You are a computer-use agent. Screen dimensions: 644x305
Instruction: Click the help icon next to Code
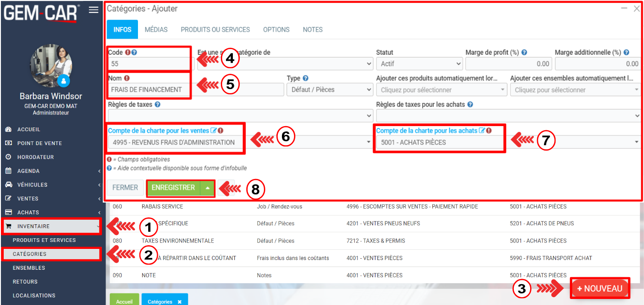[x=134, y=52]
